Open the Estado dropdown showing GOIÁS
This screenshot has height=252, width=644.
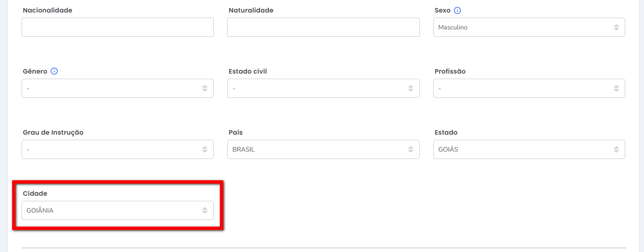529,149
